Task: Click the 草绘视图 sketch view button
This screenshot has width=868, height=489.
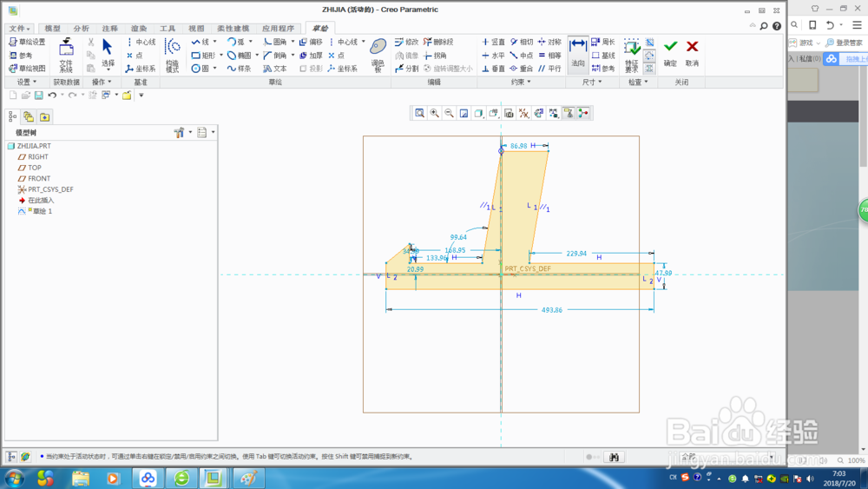Action: coord(27,69)
